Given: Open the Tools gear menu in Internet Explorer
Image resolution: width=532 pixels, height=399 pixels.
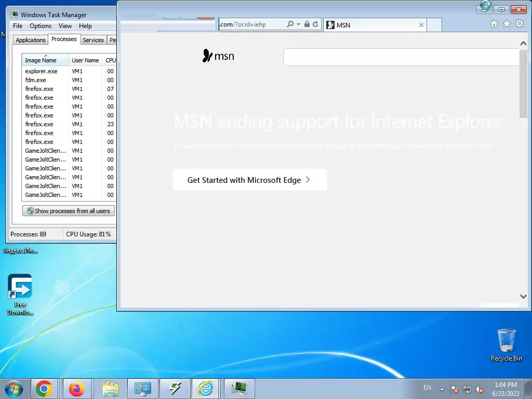Looking at the screenshot, I should pos(520,24).
